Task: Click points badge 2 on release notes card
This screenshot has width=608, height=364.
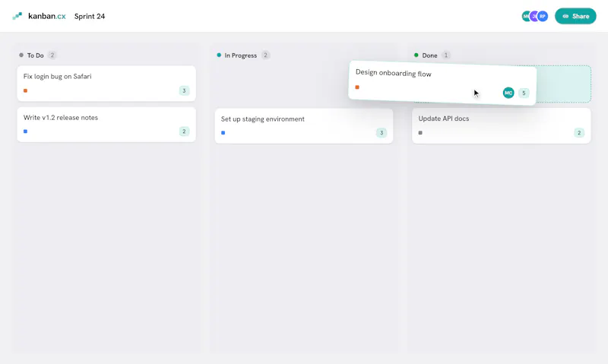Action: pos(184,131)
